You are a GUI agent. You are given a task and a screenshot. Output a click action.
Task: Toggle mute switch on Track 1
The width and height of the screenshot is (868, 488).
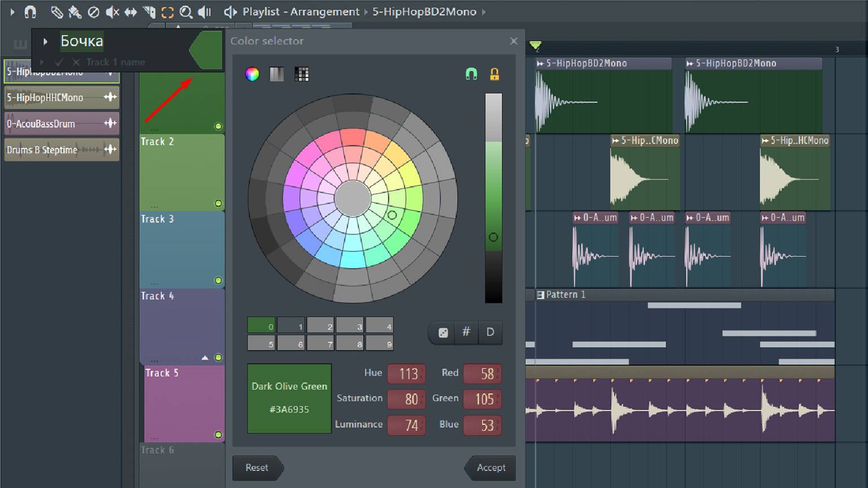[x=218, y=126]
